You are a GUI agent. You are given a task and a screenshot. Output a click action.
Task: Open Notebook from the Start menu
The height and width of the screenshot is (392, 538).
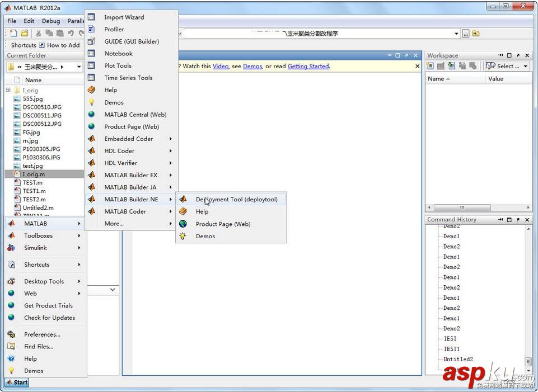118,53
